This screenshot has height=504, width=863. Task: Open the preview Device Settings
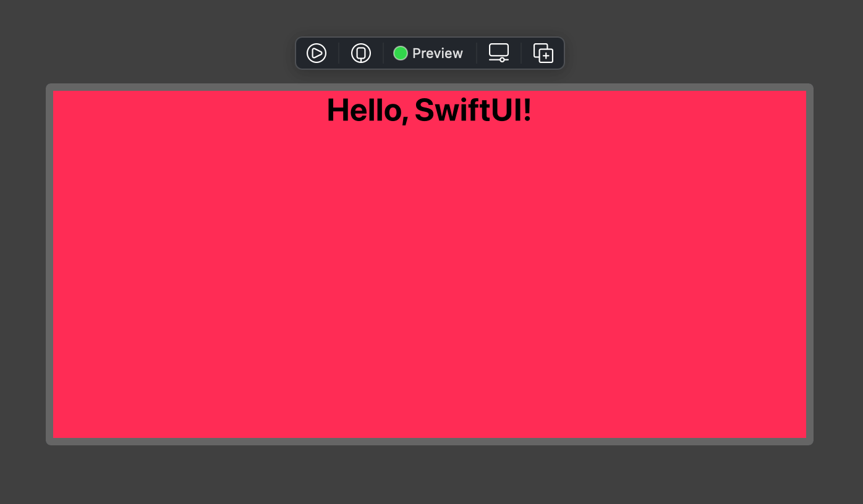[x=499, y=53]
